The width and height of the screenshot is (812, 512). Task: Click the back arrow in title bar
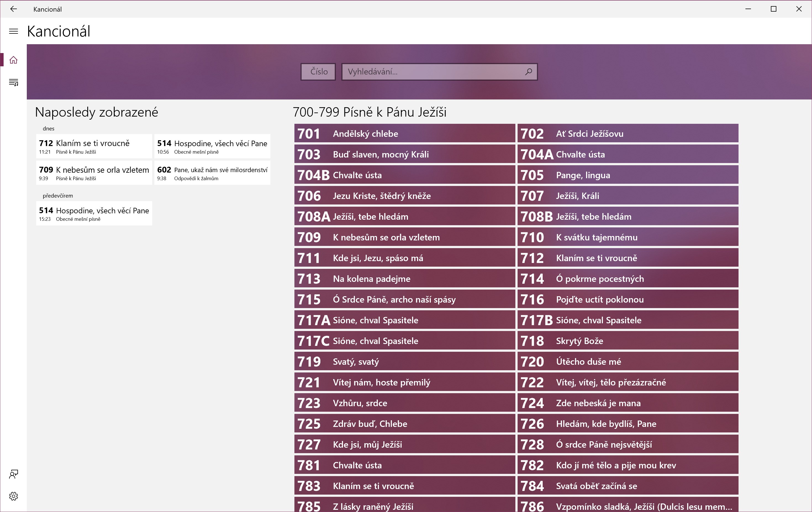(14, 9)
